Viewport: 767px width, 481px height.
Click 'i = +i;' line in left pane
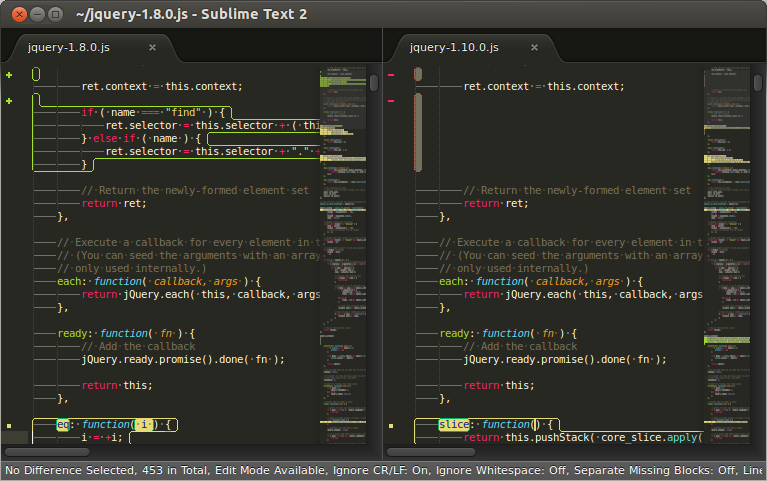click(x=102, y=437)
